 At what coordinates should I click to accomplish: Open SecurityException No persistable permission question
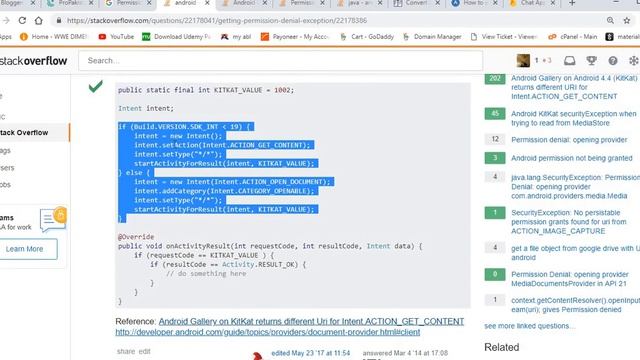point(569,222)
